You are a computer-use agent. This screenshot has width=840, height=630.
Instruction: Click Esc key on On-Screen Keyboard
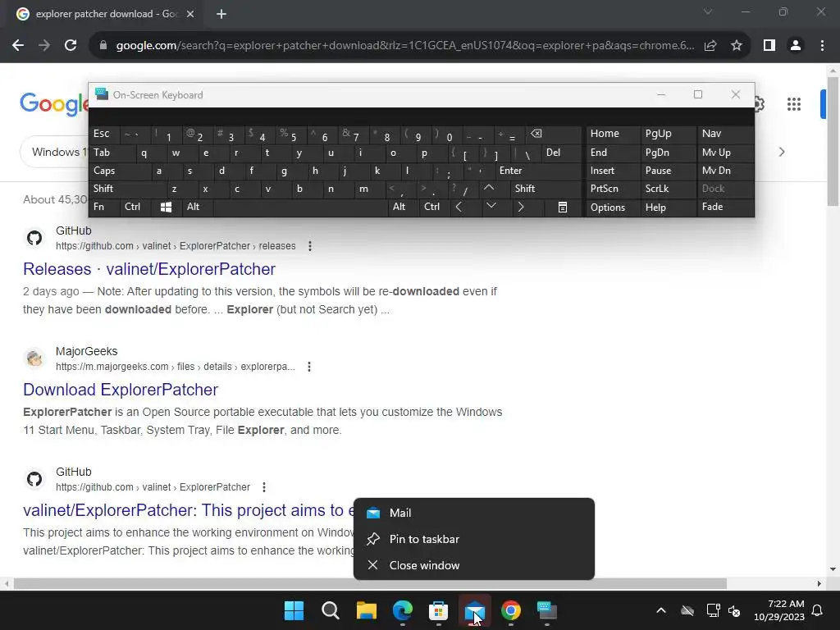(104, 134)
